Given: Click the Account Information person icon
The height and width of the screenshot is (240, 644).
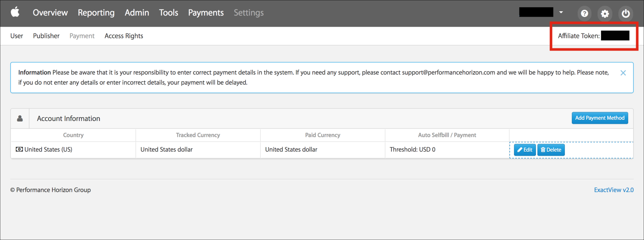Looking at the screenshot, I should click(20, 118).
